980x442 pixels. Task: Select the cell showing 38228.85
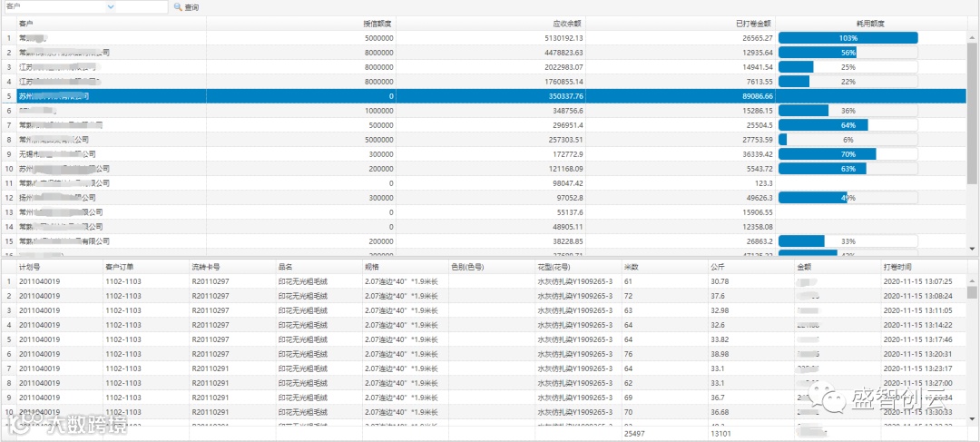(x=568, y=241)
